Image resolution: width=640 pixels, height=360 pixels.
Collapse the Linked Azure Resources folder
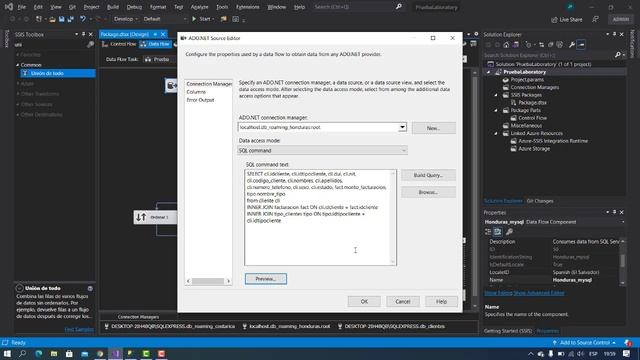(x=496, y=133)
